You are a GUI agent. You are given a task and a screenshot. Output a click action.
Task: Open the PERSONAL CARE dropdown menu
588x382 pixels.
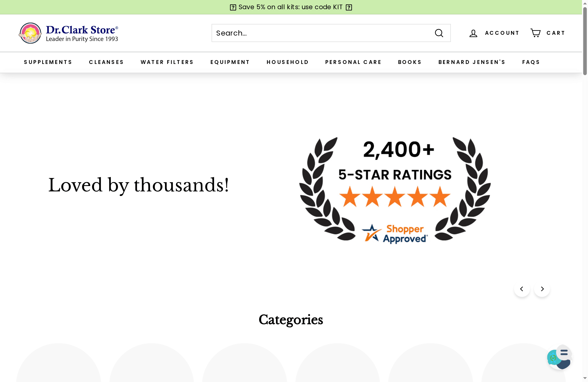coord(353,62)
